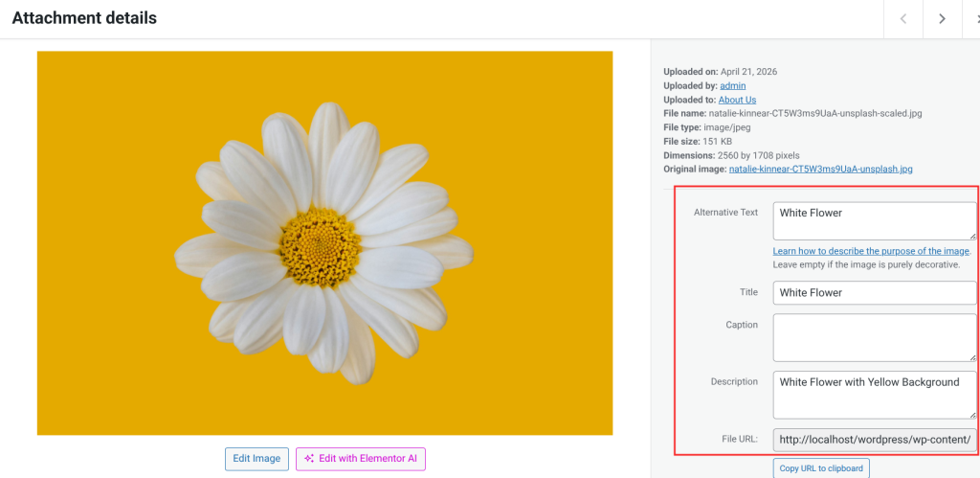Image resolution: width=980 pixels, height=478 pixels.
Task: Go to previous attachment arrow
Action: click(x=903, y=19)
